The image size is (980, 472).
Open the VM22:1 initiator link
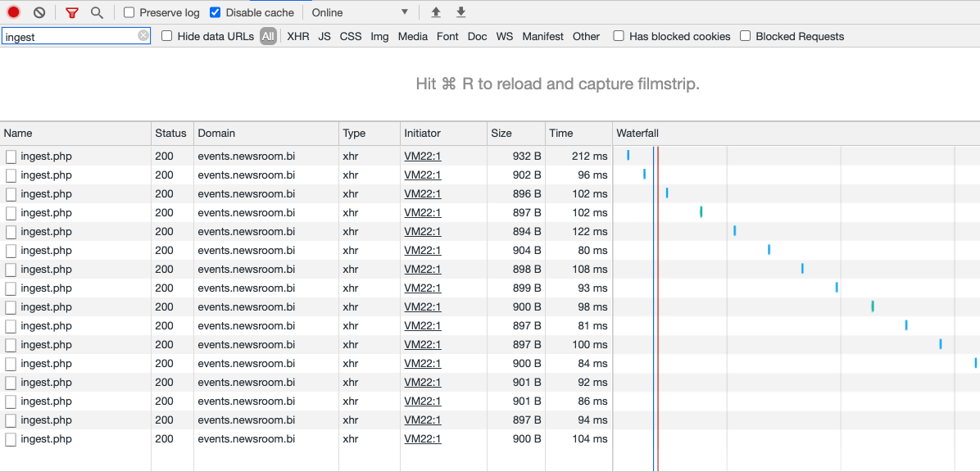point(422,156)
